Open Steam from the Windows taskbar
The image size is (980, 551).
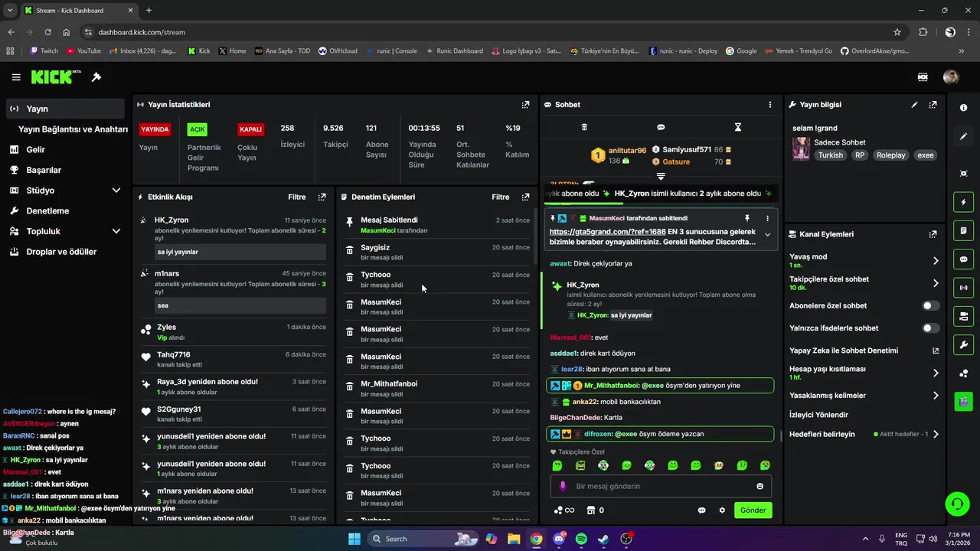[603, 539]
